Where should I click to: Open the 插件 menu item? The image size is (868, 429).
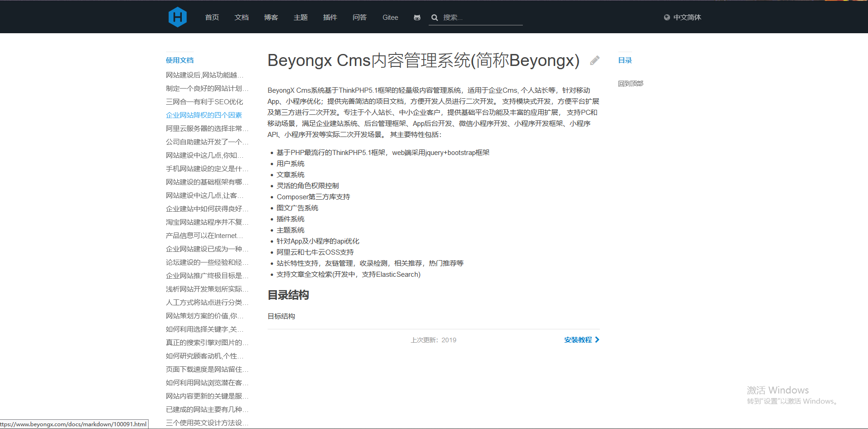click(330, 18)
